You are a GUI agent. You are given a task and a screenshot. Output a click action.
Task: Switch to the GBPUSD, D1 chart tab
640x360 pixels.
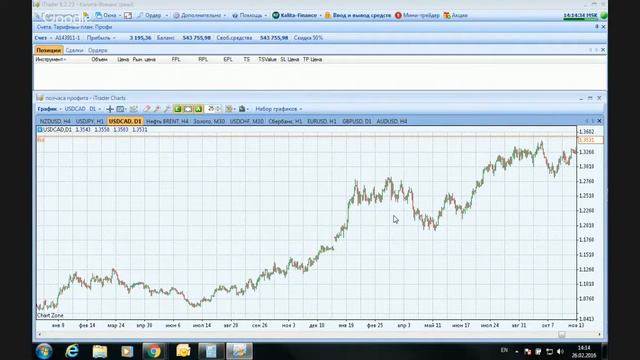(x=357, y=121)
